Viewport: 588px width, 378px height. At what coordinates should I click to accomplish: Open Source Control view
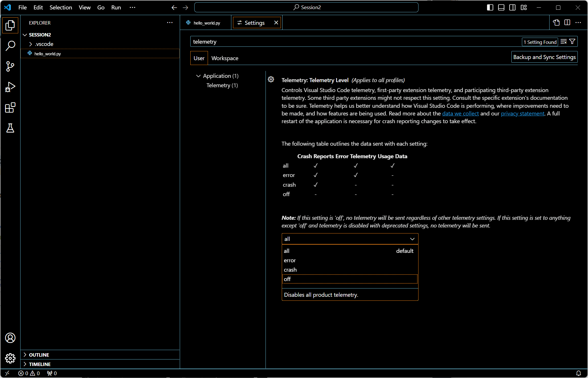click(10, 66)
